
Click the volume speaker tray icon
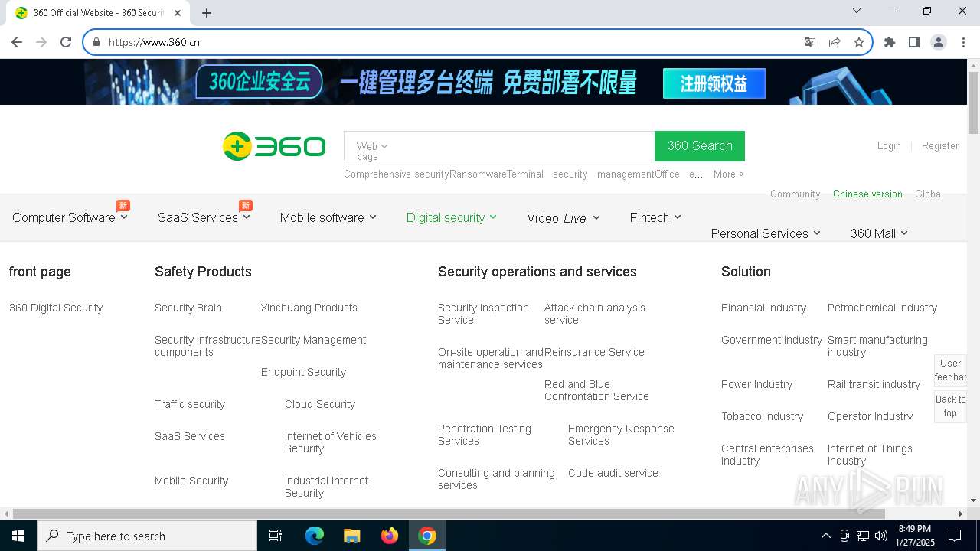881,536
